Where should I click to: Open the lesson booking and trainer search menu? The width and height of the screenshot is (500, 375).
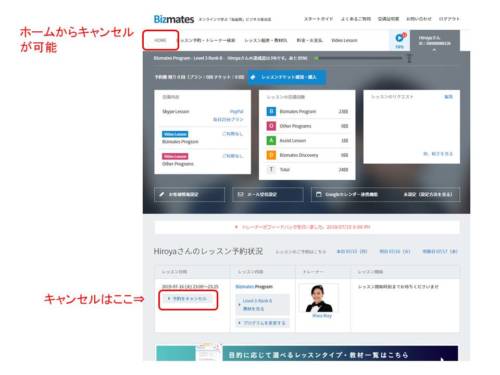pos(206,40)
